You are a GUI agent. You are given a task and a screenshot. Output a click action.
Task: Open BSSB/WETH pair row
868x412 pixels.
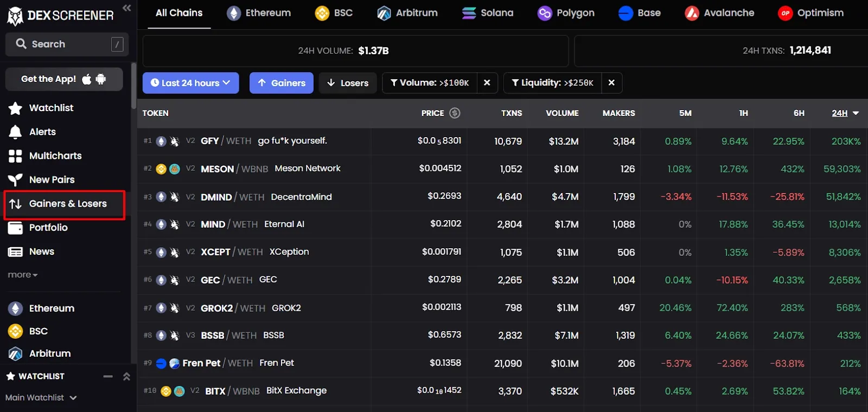click(x=502, y=336)
